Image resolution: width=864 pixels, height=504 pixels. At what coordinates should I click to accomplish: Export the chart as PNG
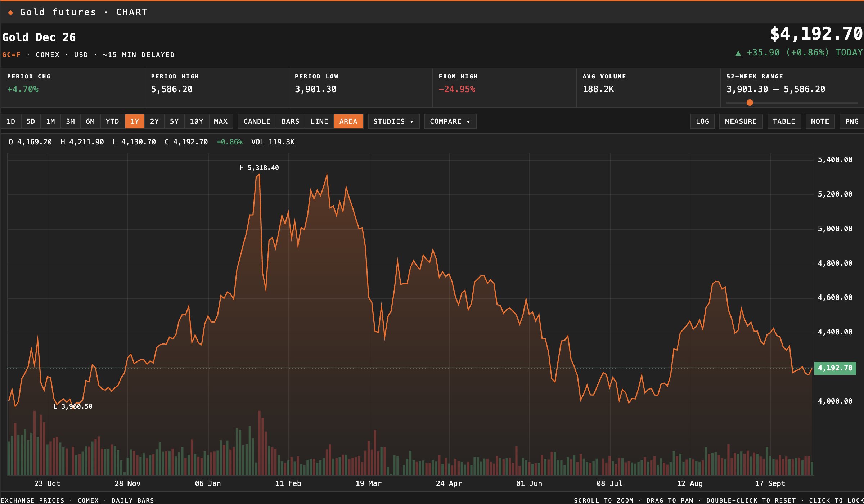852,121
